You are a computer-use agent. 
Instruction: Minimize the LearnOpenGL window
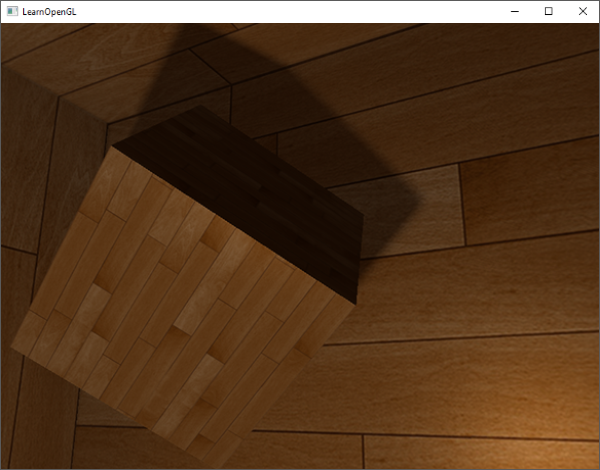point(515,11)
